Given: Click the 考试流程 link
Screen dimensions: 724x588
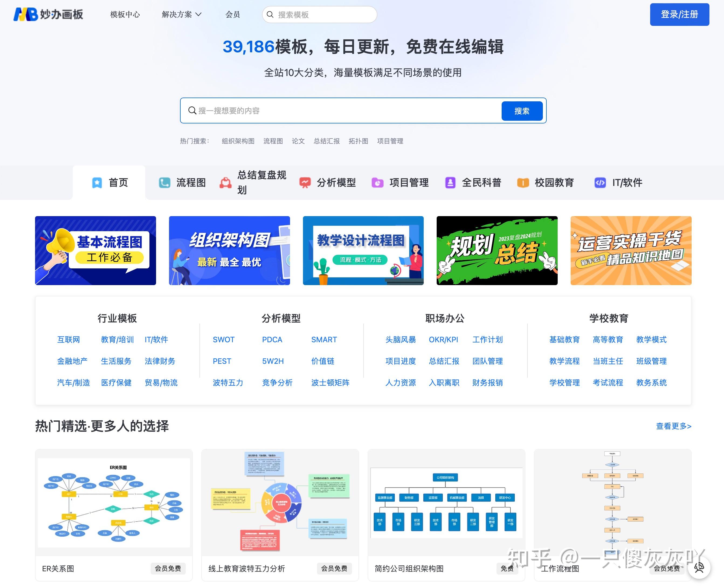Looking at the screenshot, I should [608, 383].
